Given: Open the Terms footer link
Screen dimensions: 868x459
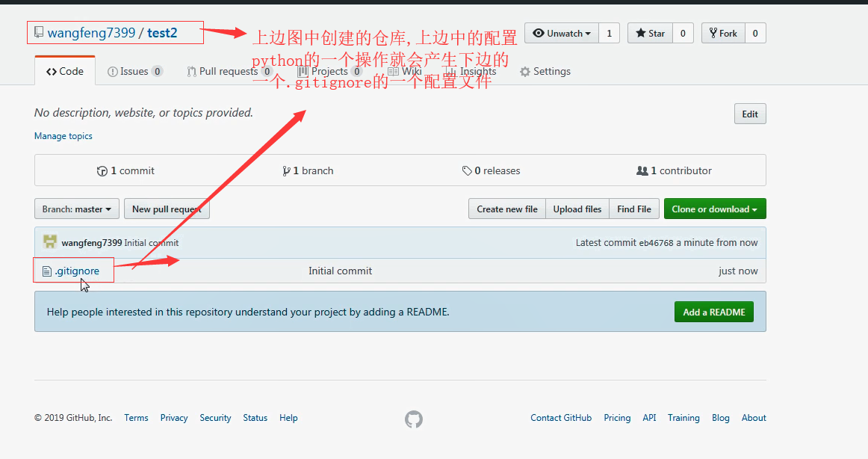Looking at the screenshot, I should tap(136, 417).
